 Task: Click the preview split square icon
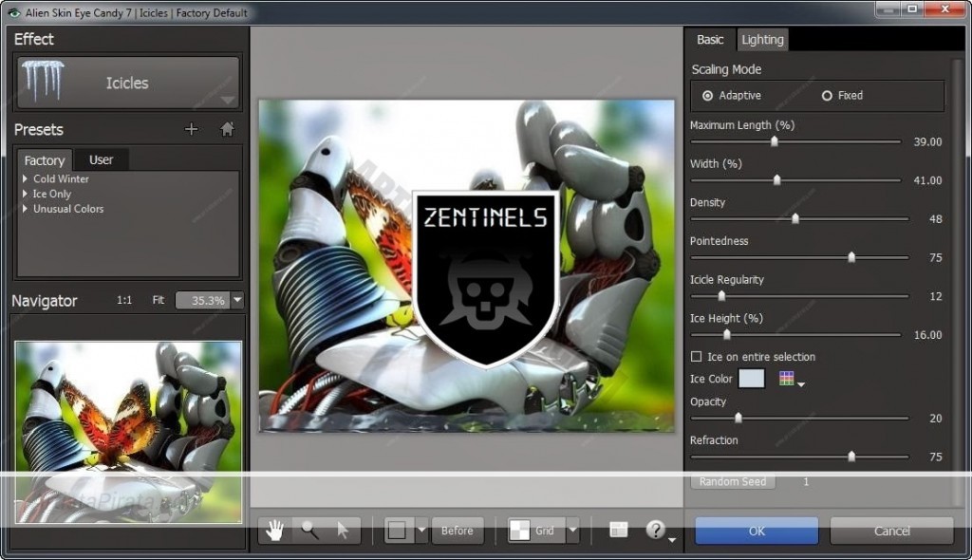click(398, 531)
